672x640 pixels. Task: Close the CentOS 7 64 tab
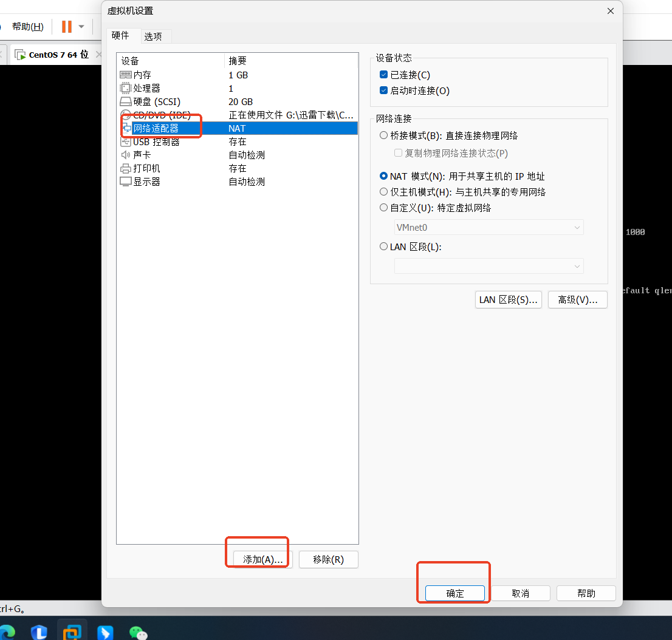click(x=98, y=55)
